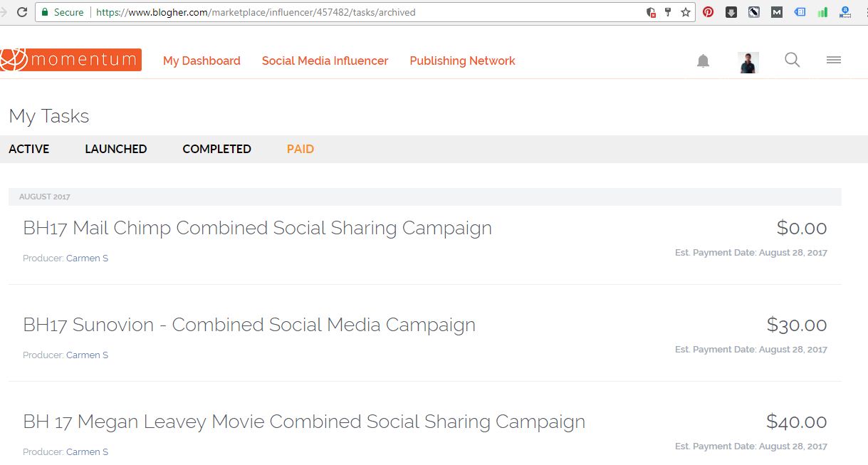Open the hamburger menu icon
The width and height of the screenshot is (868, 465).
tap(833, 61)
